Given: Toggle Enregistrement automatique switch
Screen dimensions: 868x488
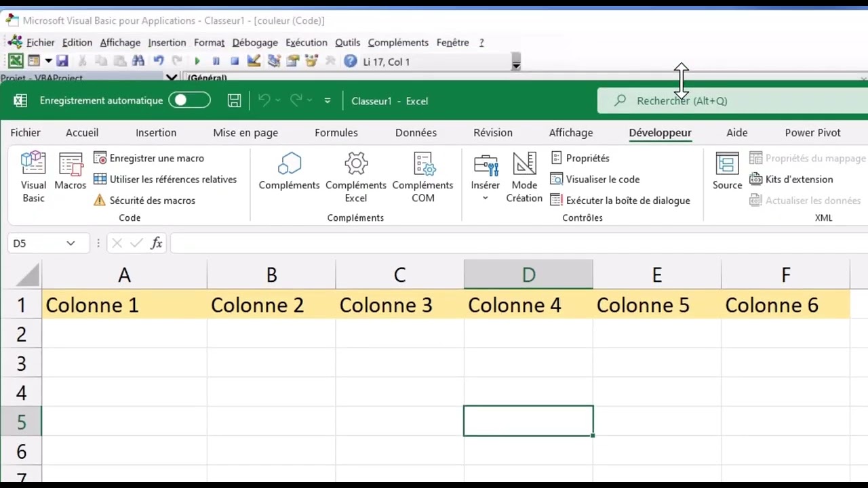Looking at the screenshot, I should point(189,100).
